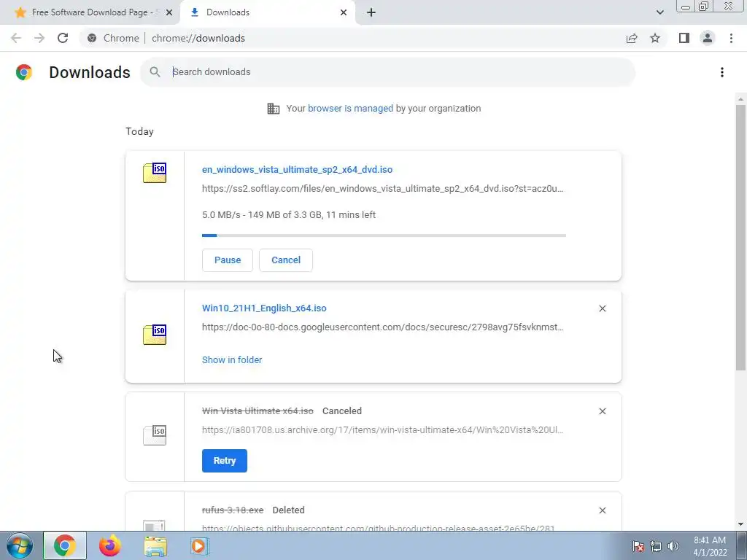Open en_windows_vista_ultimate_sp2_x64_dvd.iso file link

[x=298, y=169]
